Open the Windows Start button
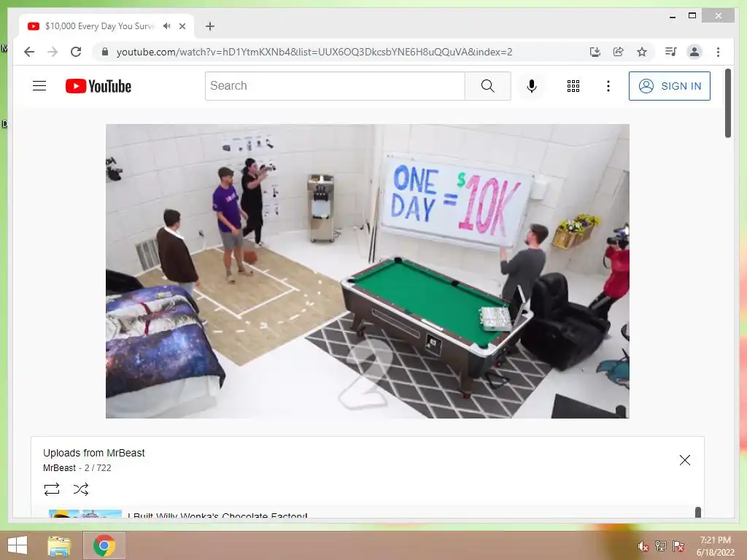The height and width of the screenshot is (560, 747). click(x=18, y=545)
